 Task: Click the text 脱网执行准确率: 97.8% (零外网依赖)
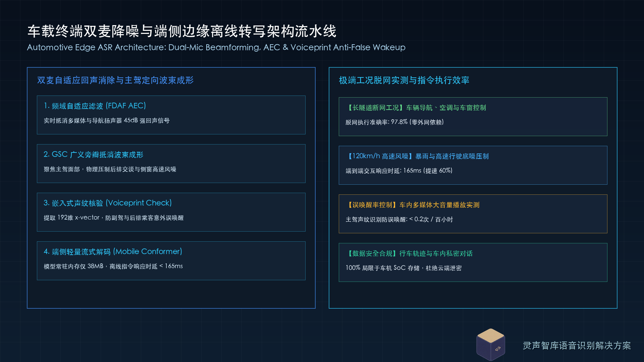pyautogui.click(x=395, y=122)
